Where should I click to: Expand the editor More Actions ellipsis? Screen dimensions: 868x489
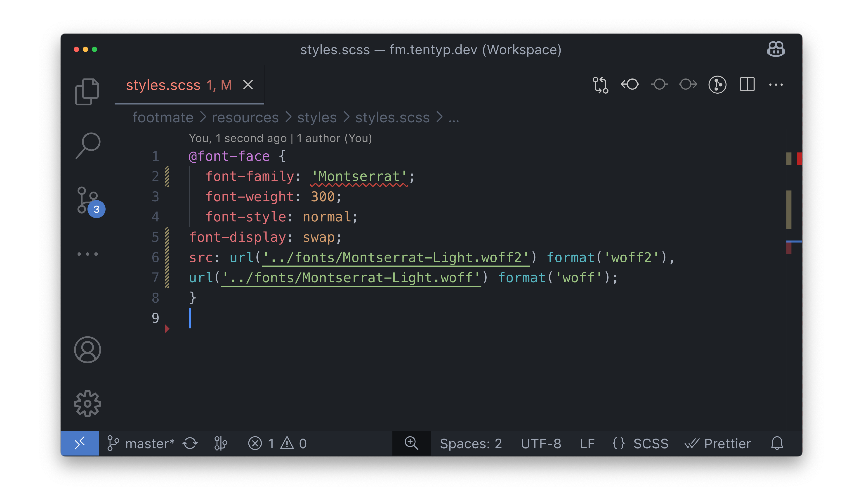pyautogui.click(x=776, y=85)
